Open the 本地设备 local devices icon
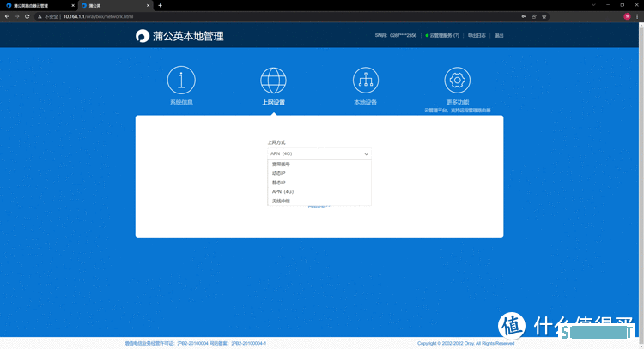This screenshot has height=349, width=644. point(366,80)
